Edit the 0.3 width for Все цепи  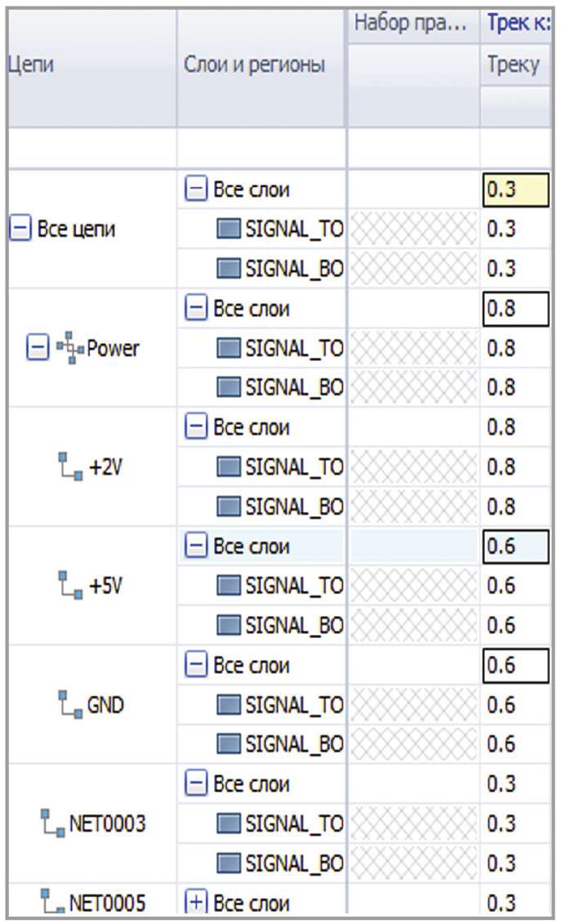click(514, 190)
